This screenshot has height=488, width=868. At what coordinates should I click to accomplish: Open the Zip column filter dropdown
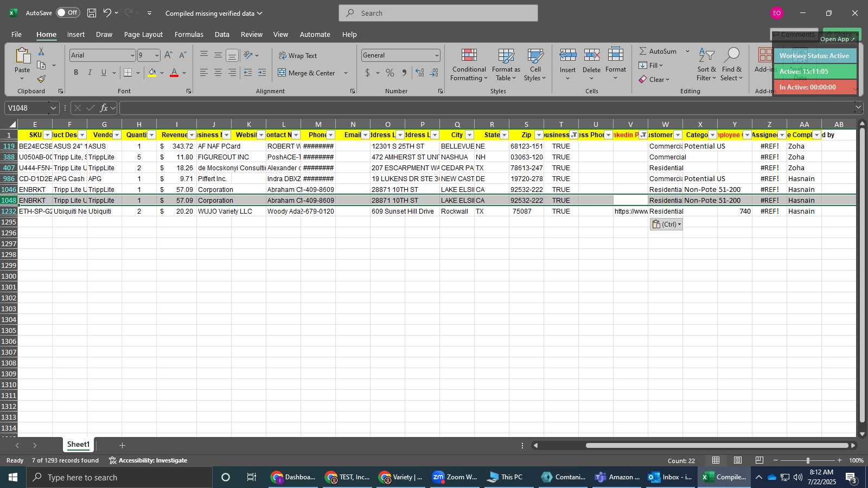539,135
